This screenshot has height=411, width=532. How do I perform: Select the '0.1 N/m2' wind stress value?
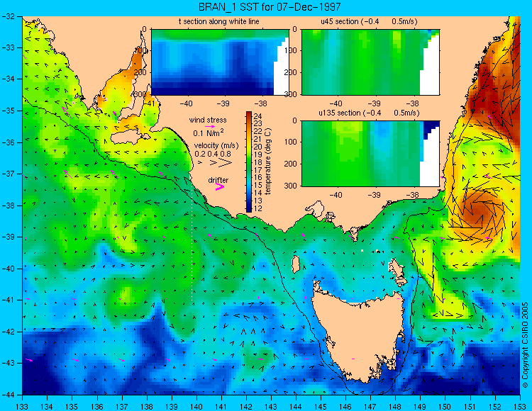[x=209, y=133]
